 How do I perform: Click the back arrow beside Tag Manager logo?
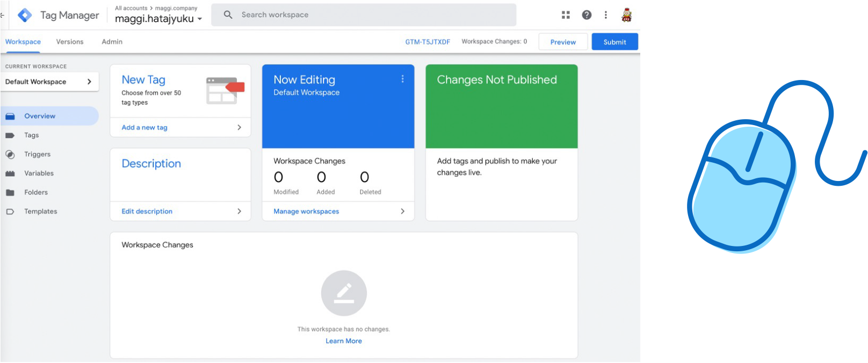pos(2,15)
